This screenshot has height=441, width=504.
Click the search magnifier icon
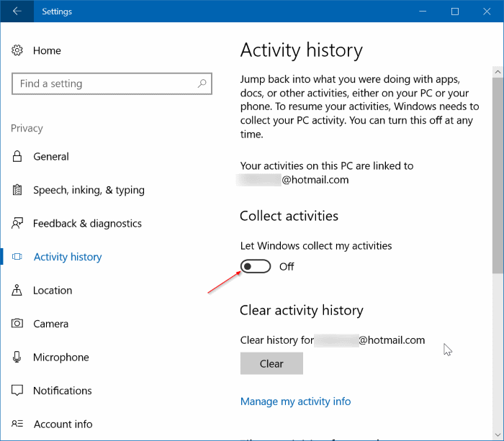202,83
